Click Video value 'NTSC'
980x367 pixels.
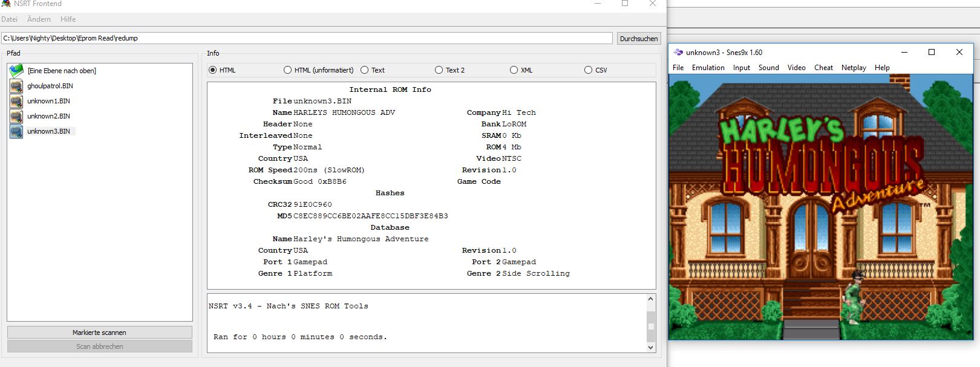pyautogui.click(x=512, y=158)
